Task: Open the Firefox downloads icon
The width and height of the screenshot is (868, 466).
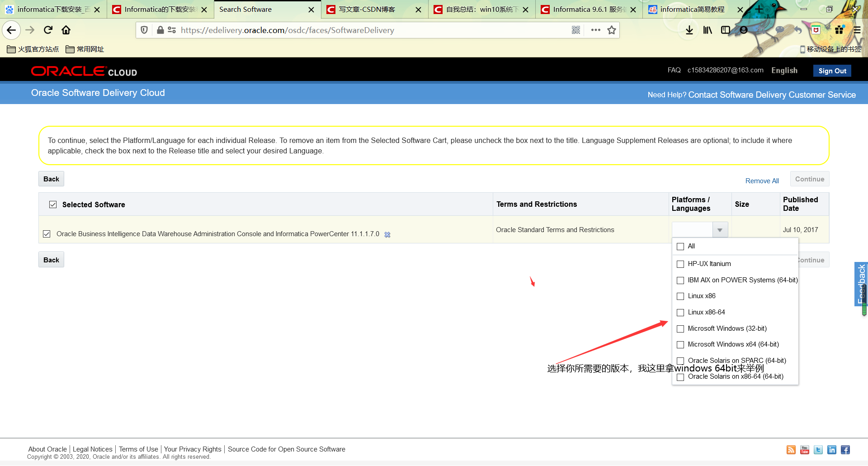Action: [x=689, y=30]
